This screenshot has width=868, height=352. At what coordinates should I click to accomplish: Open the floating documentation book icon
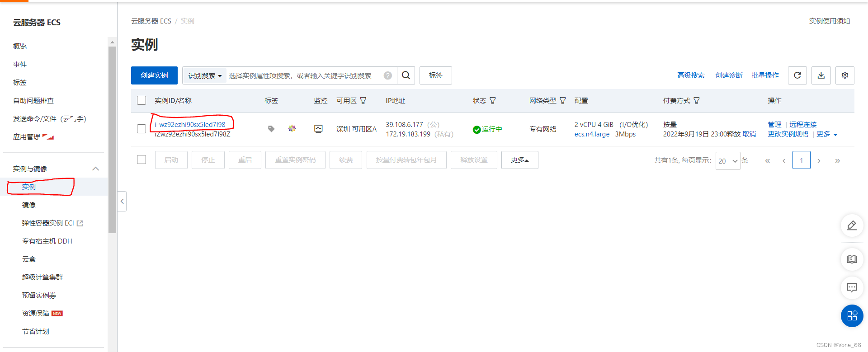(852, 259)
